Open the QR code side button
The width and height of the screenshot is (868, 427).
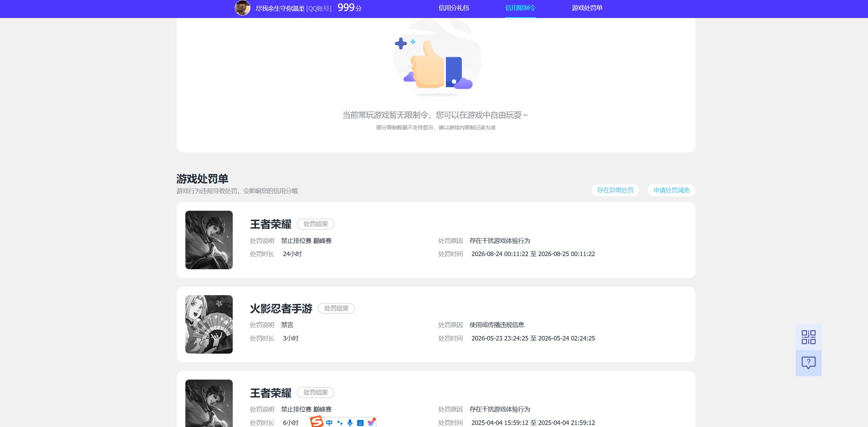point(809,337)
